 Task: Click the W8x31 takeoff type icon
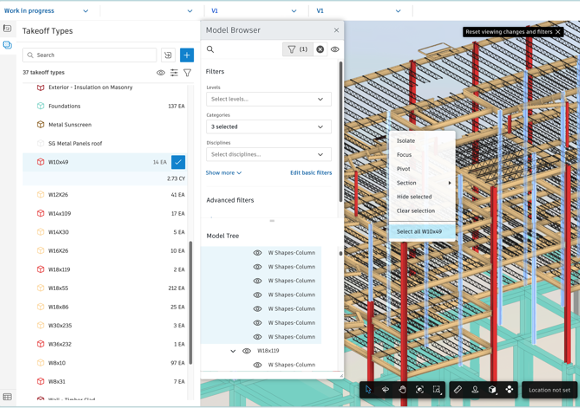click(x=40, y=381)
